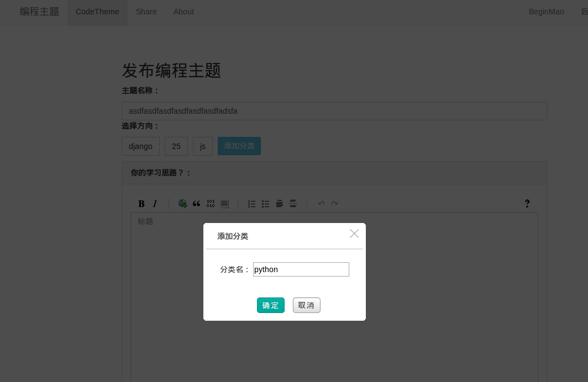Screen dimensions: 588x382
Task: Go to the 编程主题 brand home link
Action: tap(39, 12)
